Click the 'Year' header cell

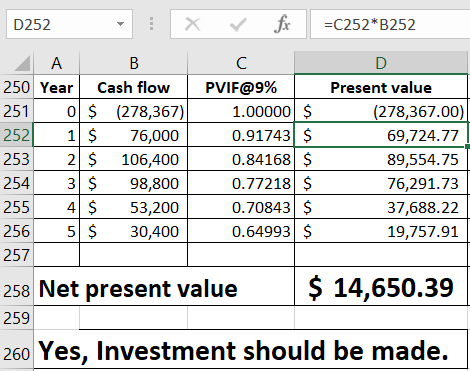pyautogui.click(x=57, y=87)
